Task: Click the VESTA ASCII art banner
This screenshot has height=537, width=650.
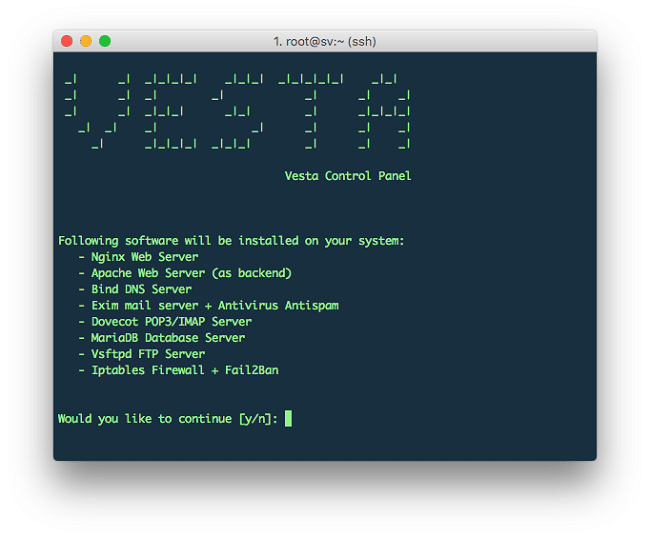Action: pos(237,111)
